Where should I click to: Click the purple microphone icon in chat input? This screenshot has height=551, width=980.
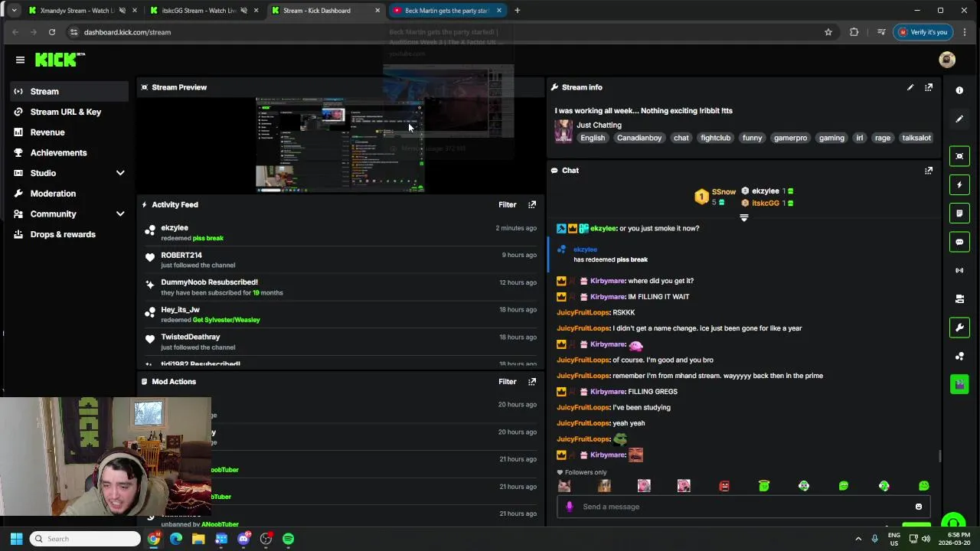click(x=569, y=507)
